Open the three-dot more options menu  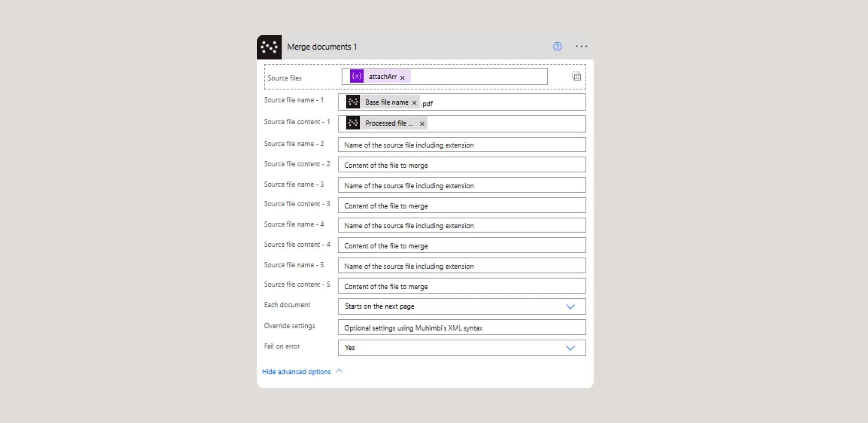(581, 46)
